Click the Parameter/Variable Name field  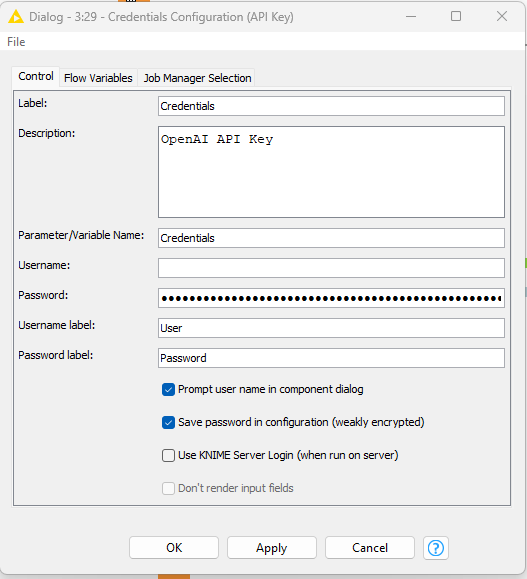(x=331, y=238)
